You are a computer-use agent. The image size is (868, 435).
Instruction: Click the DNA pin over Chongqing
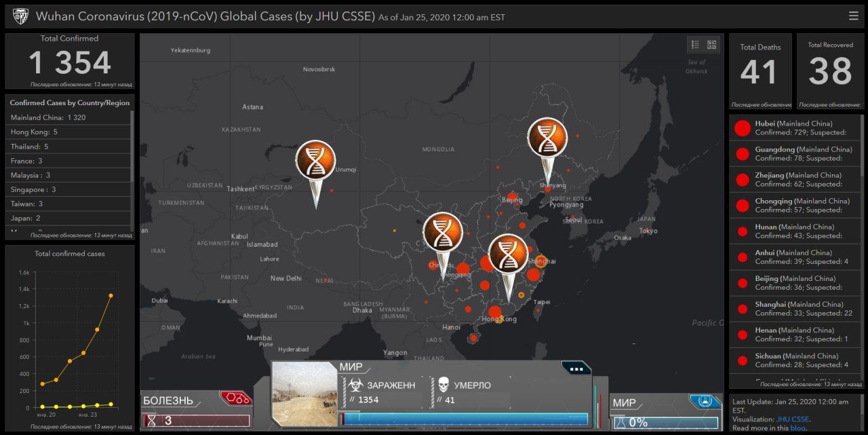pos(443,246)
